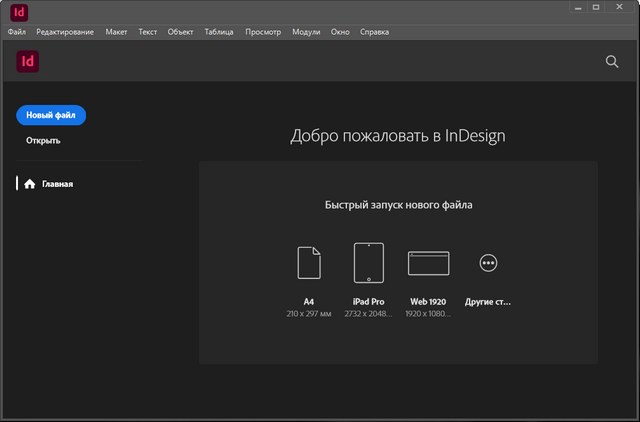Click the home icon beside Главная

click(x=29, y=184)
